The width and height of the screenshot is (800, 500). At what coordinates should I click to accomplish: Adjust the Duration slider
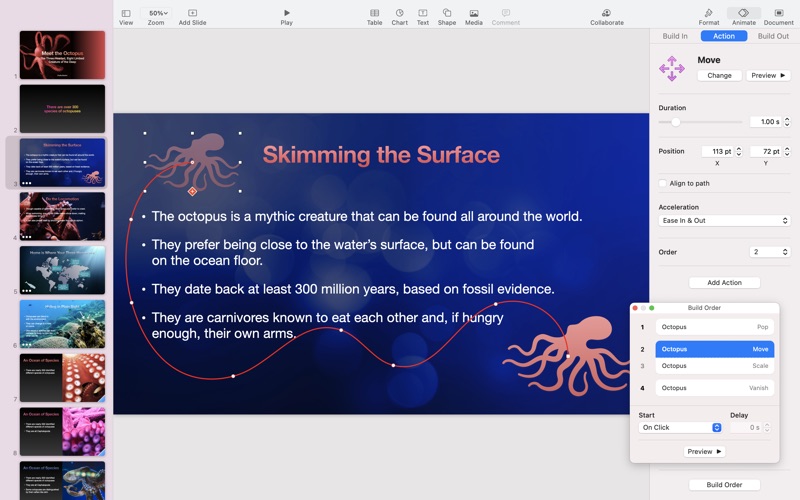coord(676,122)
